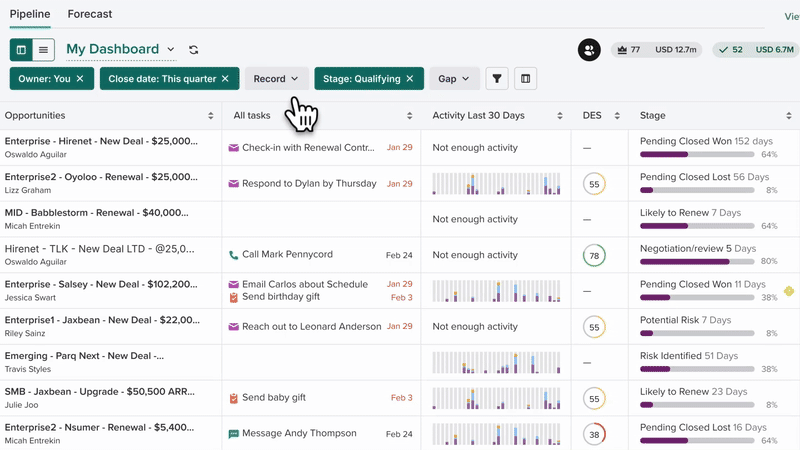
Task: Click Negotiation/review 5 Days progress bar
Action: pyautogui.click(x=697, y=262)
